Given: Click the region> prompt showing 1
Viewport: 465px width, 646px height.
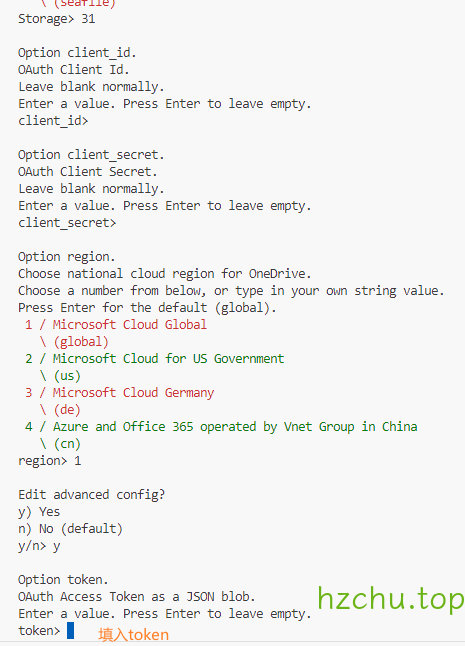Looking at the screenshot, I should 50,461.
